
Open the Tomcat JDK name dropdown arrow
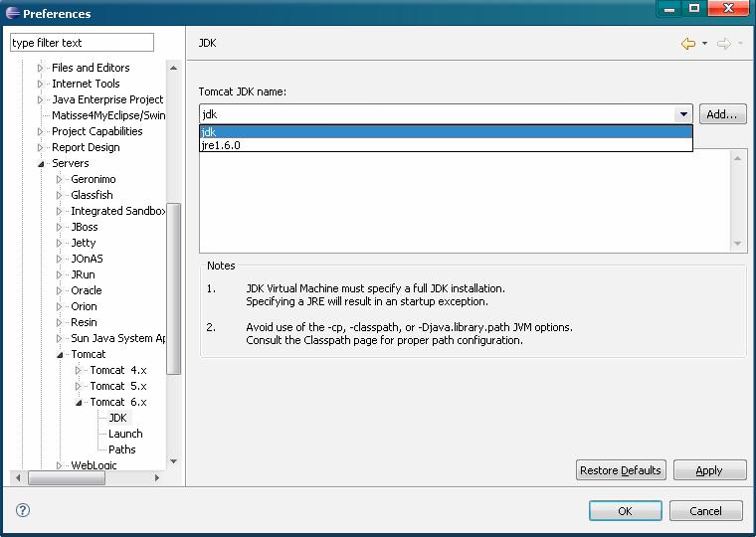[x=683, y=114]
